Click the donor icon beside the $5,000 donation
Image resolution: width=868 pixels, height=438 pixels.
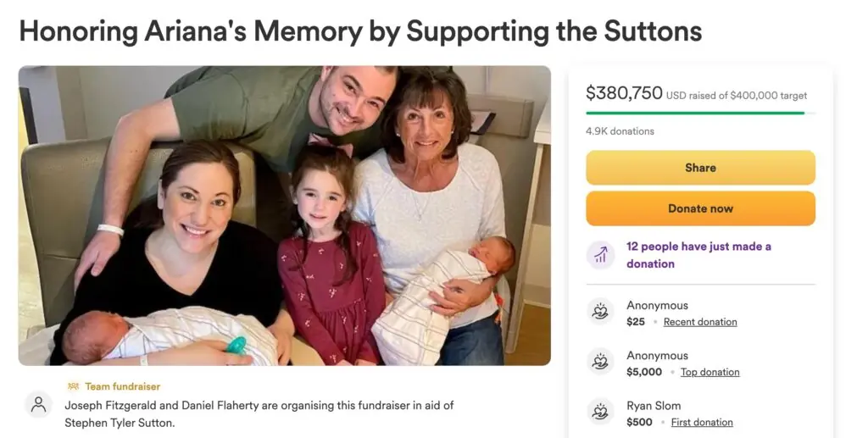(600, 363)
